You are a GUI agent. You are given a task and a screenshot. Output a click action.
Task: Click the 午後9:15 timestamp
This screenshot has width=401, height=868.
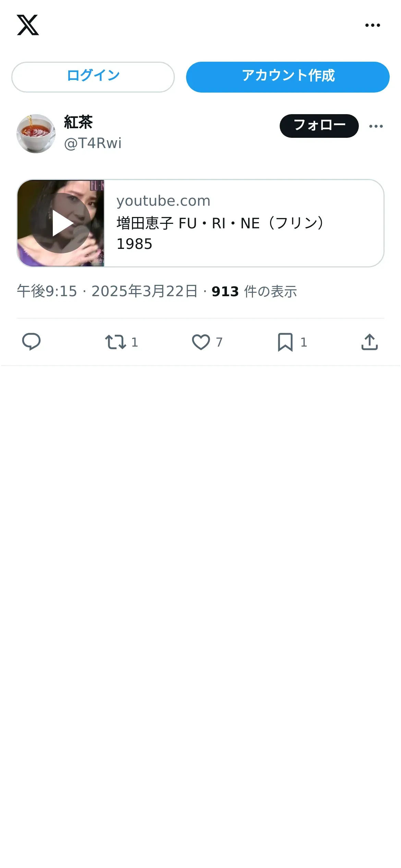pos(47,291)
